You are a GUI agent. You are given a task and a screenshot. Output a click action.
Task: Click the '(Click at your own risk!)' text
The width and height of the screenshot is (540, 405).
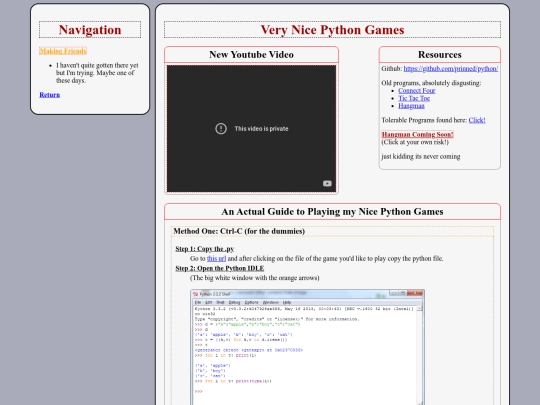(415, 142)
